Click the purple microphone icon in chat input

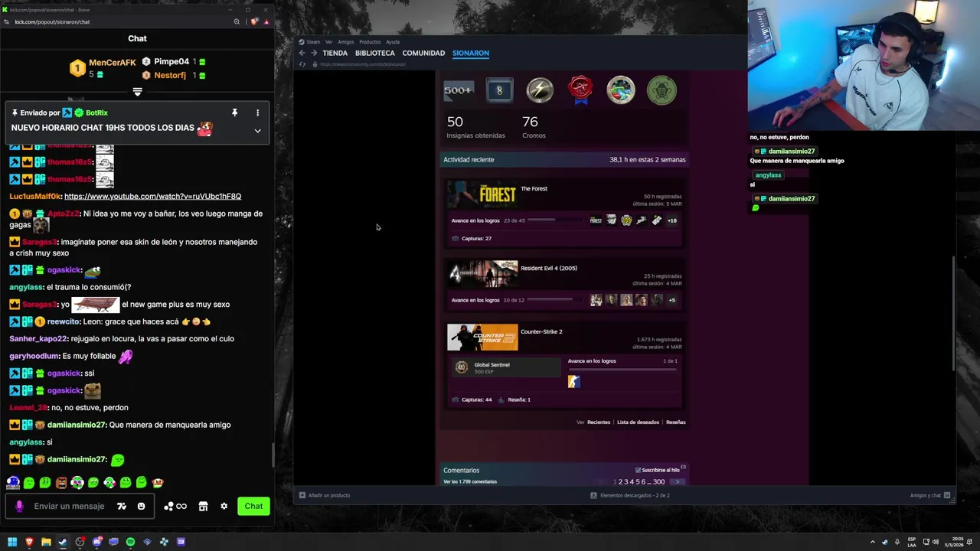point(19,506)
